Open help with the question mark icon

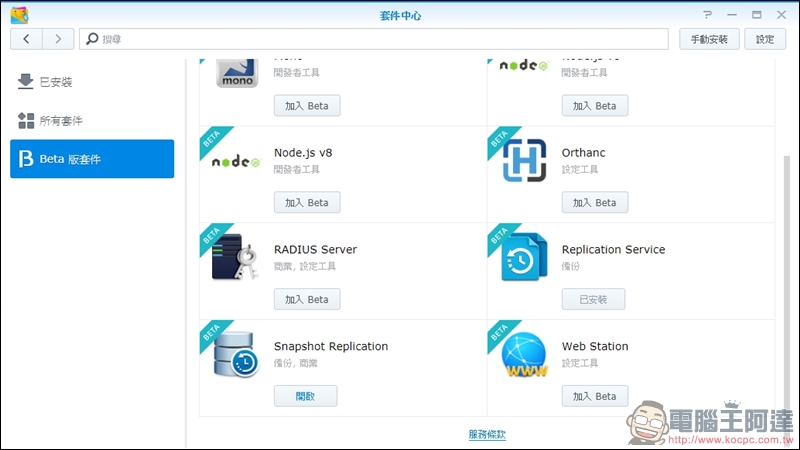point(707,15)
